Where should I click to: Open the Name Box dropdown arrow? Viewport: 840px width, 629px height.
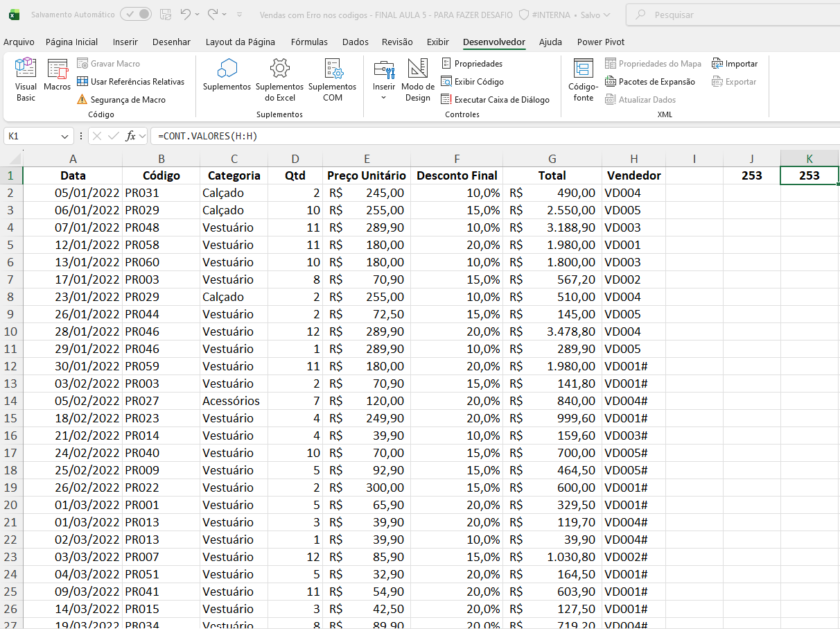click(64, 137)
